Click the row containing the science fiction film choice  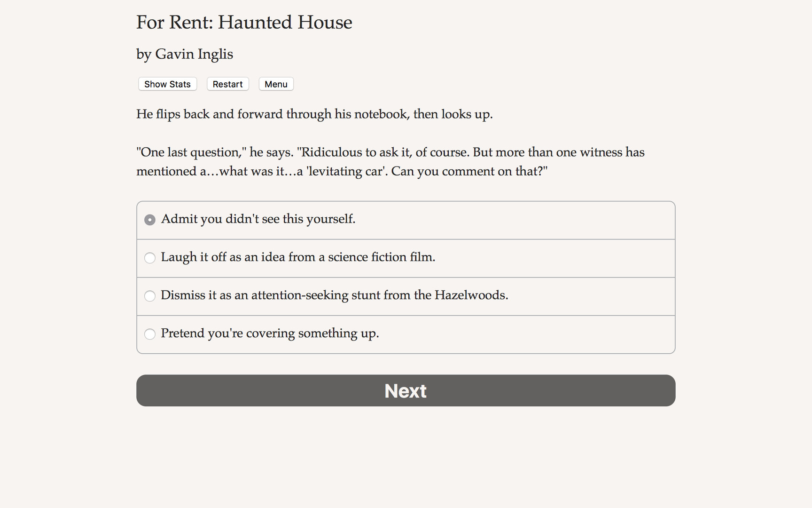[405, 258]
